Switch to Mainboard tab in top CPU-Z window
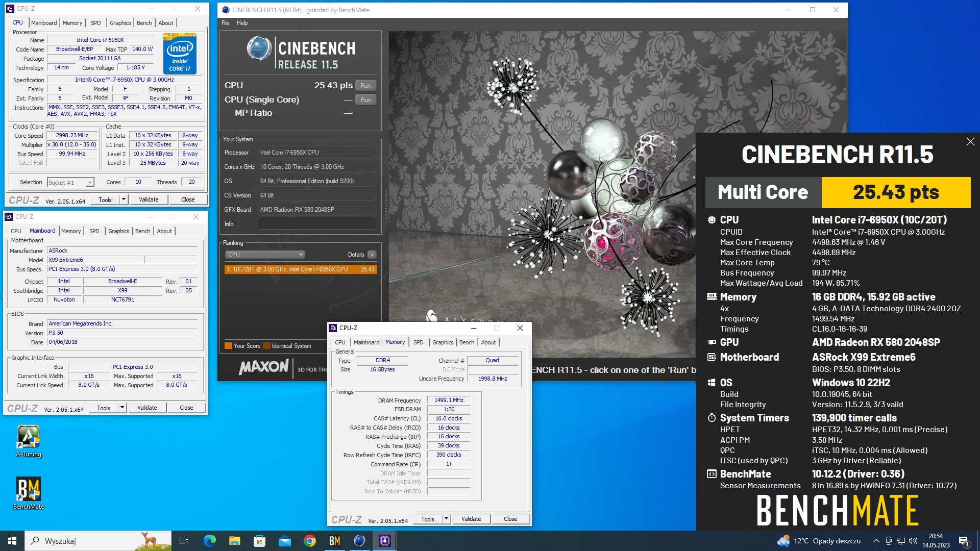Image resolution: width=980 pixels, height=551 pixels. pyautogui.click(x=44, y=23)
